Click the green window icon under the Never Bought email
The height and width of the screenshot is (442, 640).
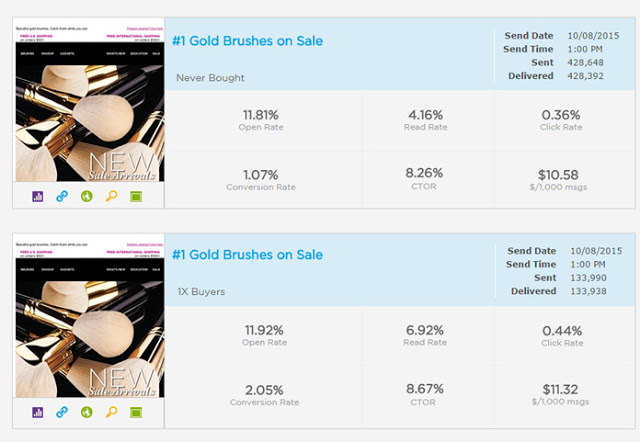point(136,194)
